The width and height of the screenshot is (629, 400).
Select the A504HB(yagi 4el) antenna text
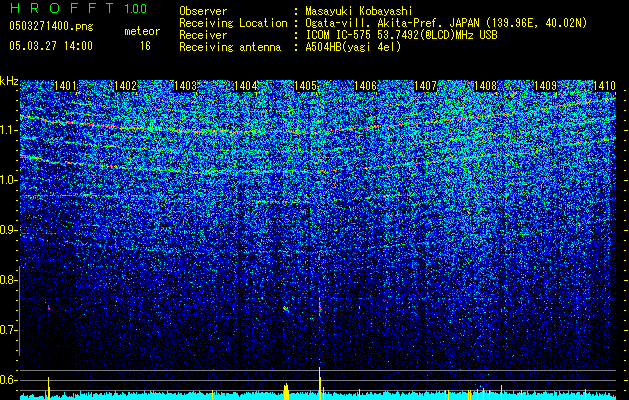tap(353, 47)
